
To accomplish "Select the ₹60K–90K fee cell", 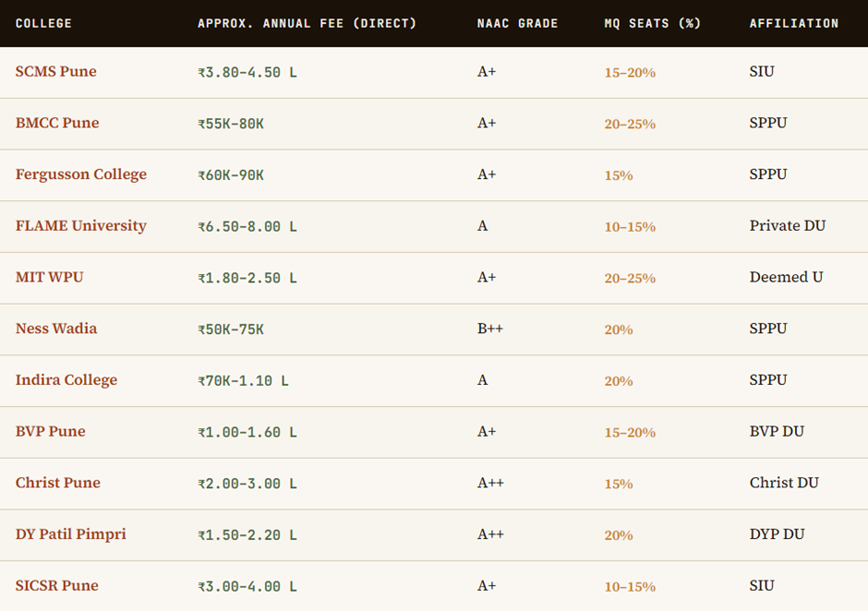I will pos(231,175).
